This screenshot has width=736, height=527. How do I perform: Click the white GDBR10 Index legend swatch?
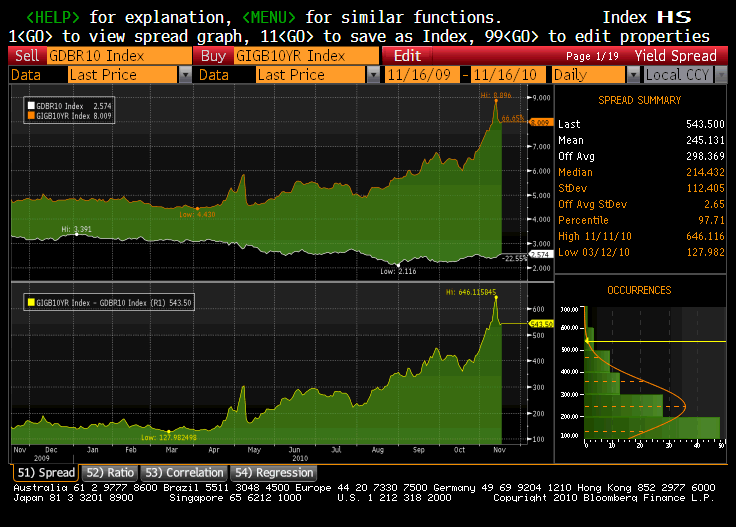point(30,105)
